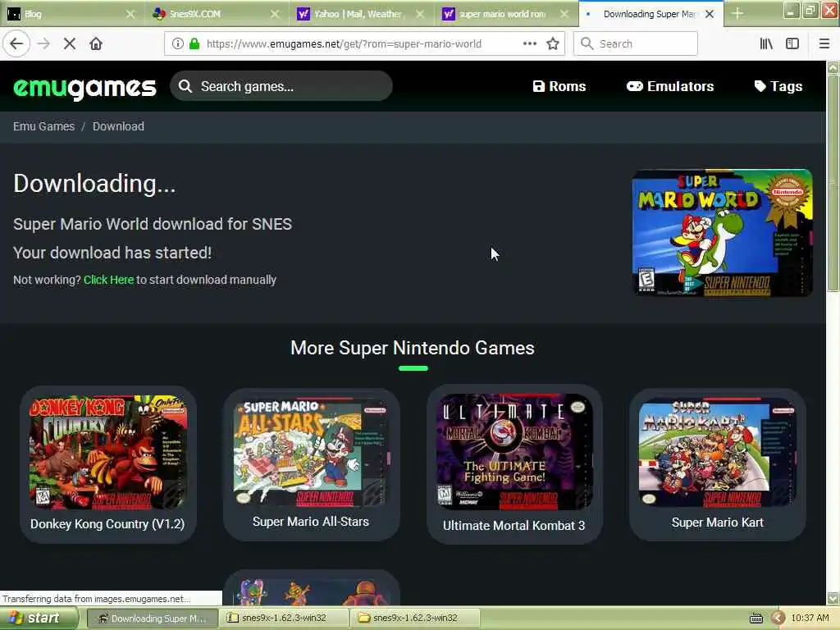Close the Blog tab
The width and height of the screenshot is (840, 630).
pos(130,14)
